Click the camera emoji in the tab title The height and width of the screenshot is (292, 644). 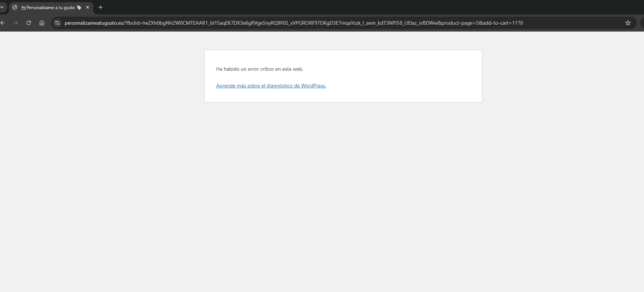[24, 8]
